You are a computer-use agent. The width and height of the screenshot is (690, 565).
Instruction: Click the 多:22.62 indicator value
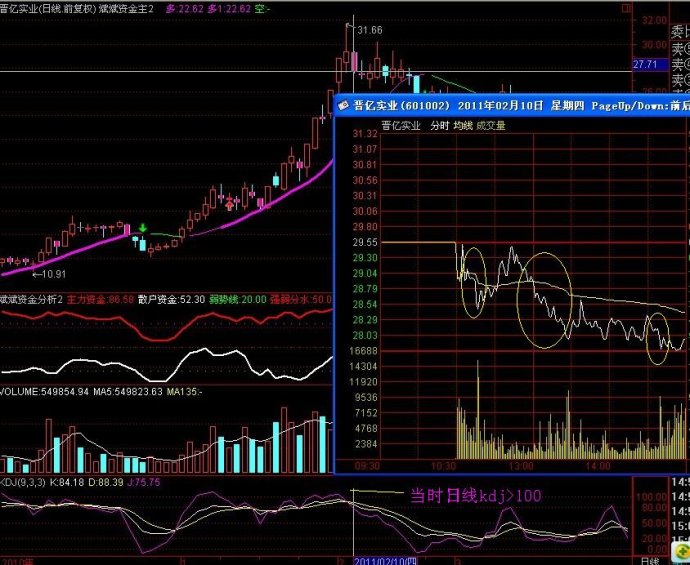184,8
